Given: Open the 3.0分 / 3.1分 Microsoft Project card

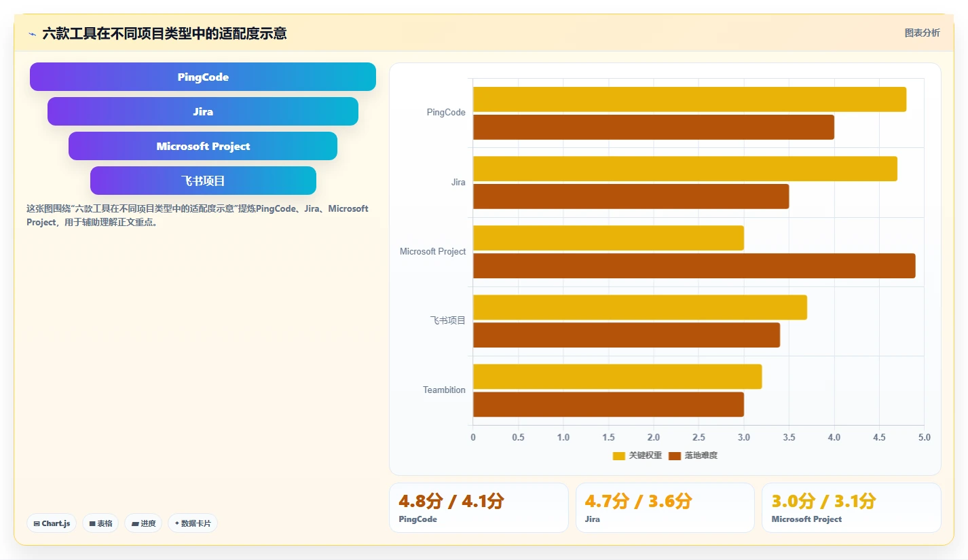Looking at the screenshot, I should point(851,508).
